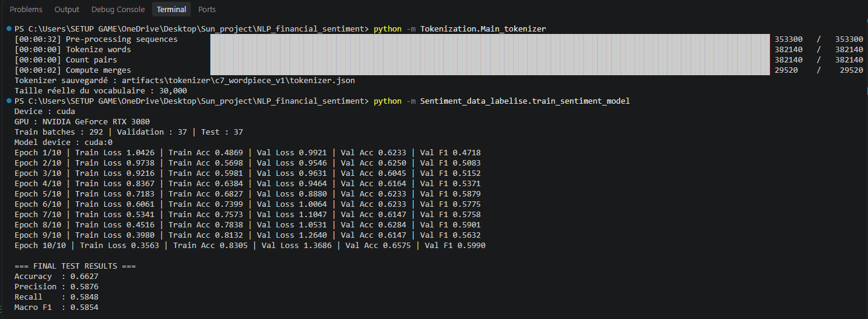Click the 'Accuracy : 0.6627' result
The height and width of the screenshot is (319, 868).
(56, 276)
